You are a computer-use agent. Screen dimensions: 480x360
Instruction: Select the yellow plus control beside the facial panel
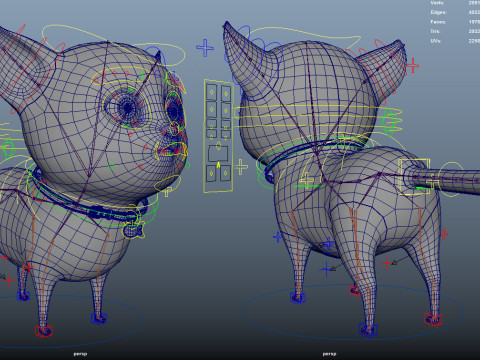pyautogui.click(x=241, y=167)
